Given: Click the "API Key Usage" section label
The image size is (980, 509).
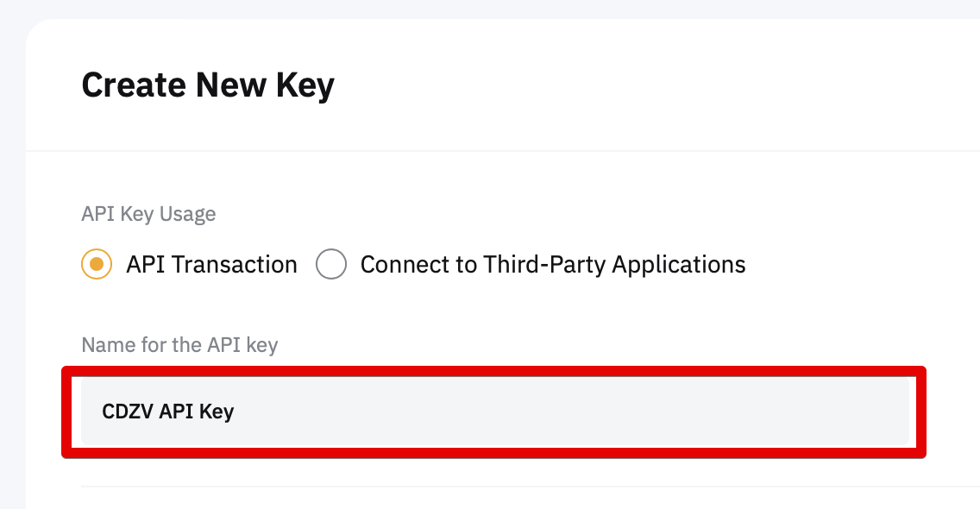Looking at the screenshot, I should coord(148,214).
